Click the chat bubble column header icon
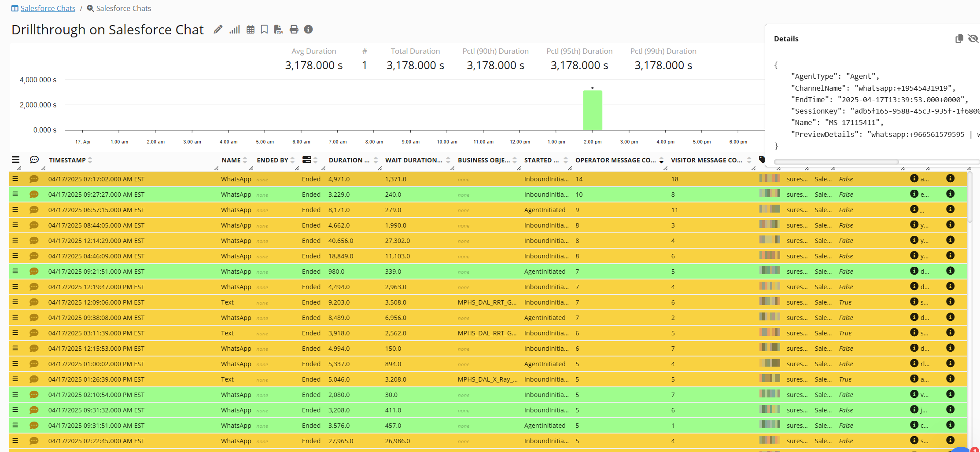 click(34, 160)
